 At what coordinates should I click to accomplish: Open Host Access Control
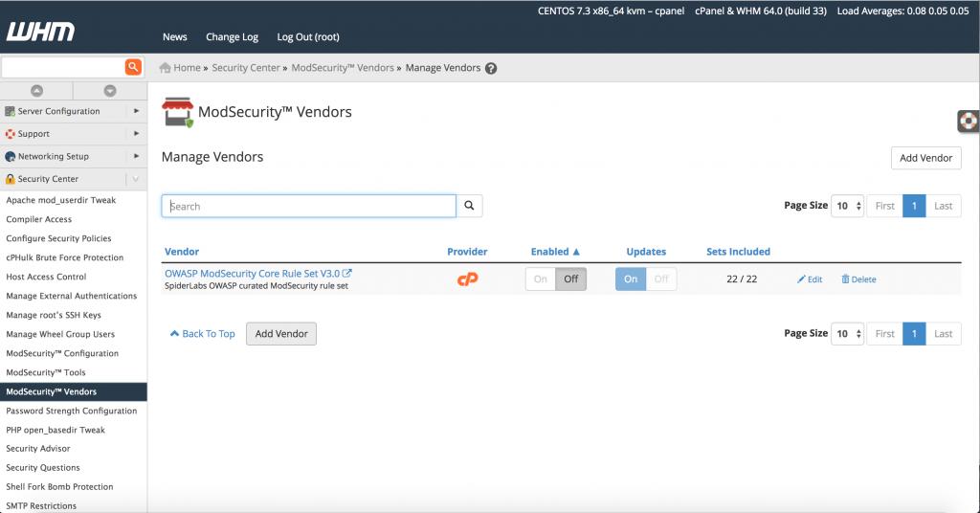pos(46,277)
